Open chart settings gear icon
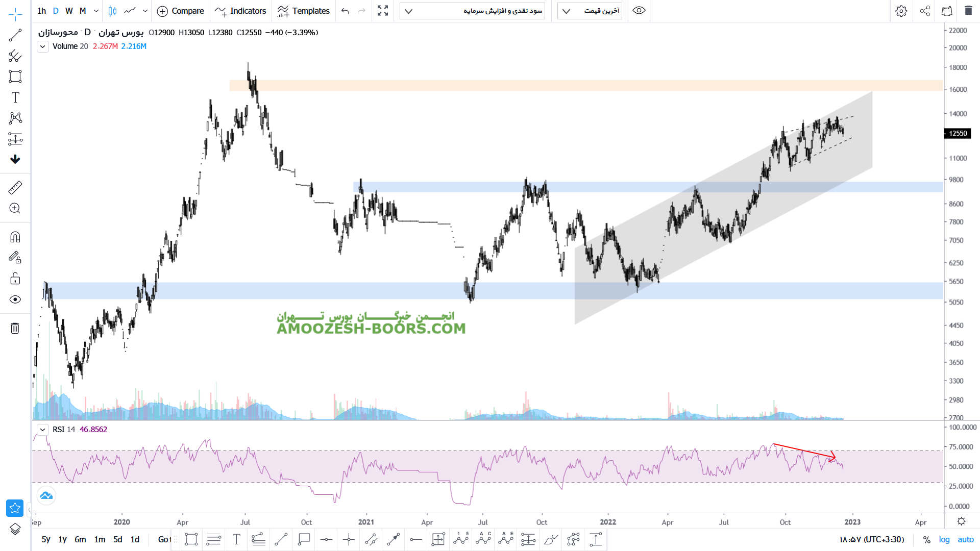Screen dimensions: 980x551 tap(901, 11)
